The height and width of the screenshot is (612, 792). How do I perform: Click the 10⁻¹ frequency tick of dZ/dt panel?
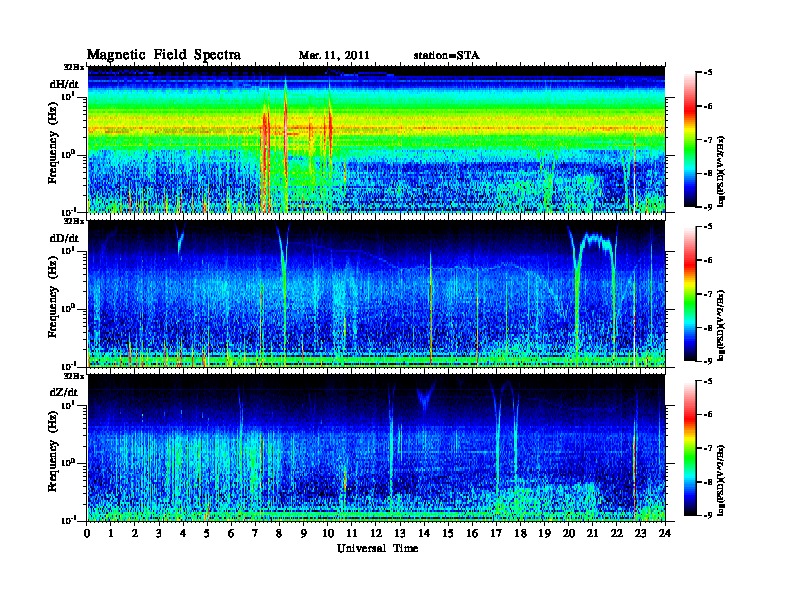pos(69,519)
